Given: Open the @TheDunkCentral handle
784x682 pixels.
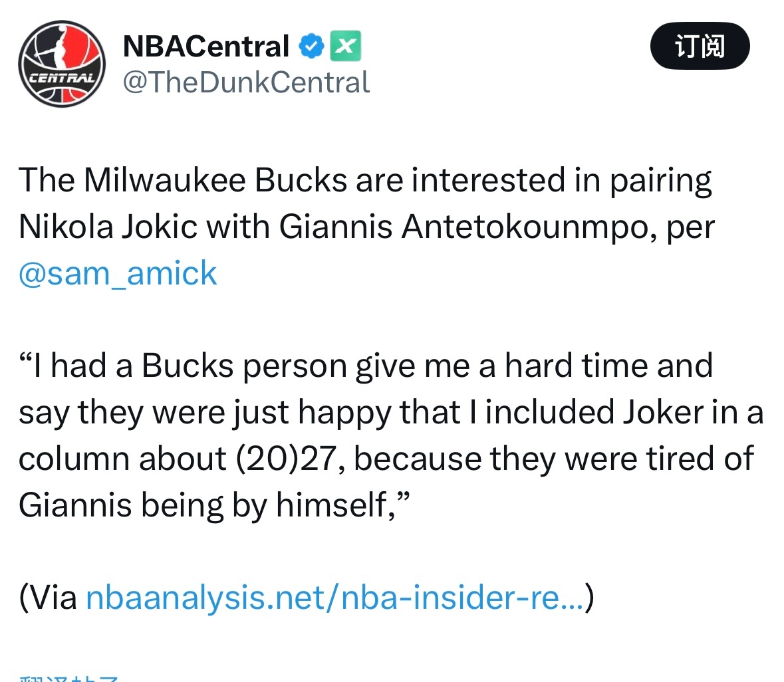Looking at the screenshot, I should point(247,82).
